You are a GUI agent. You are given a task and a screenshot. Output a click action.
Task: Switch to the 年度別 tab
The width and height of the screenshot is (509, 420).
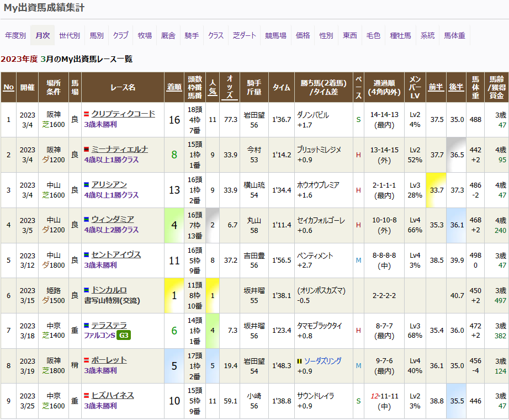click(x=15, y=35)
